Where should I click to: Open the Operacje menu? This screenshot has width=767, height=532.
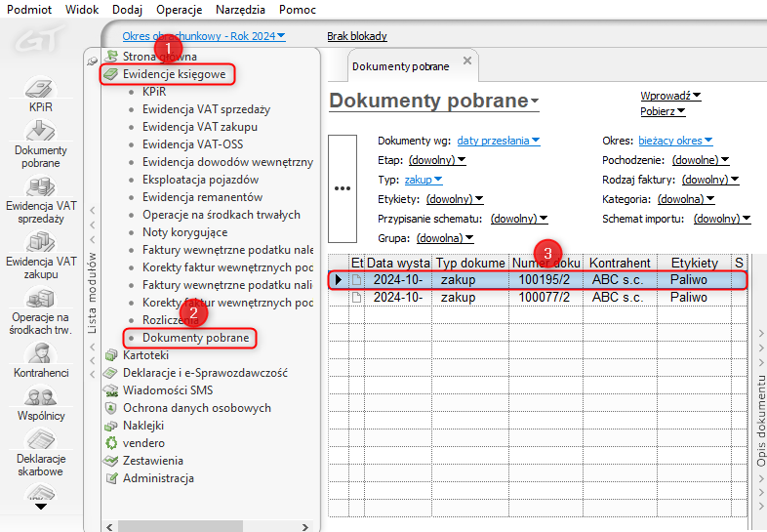click(179, 9)
